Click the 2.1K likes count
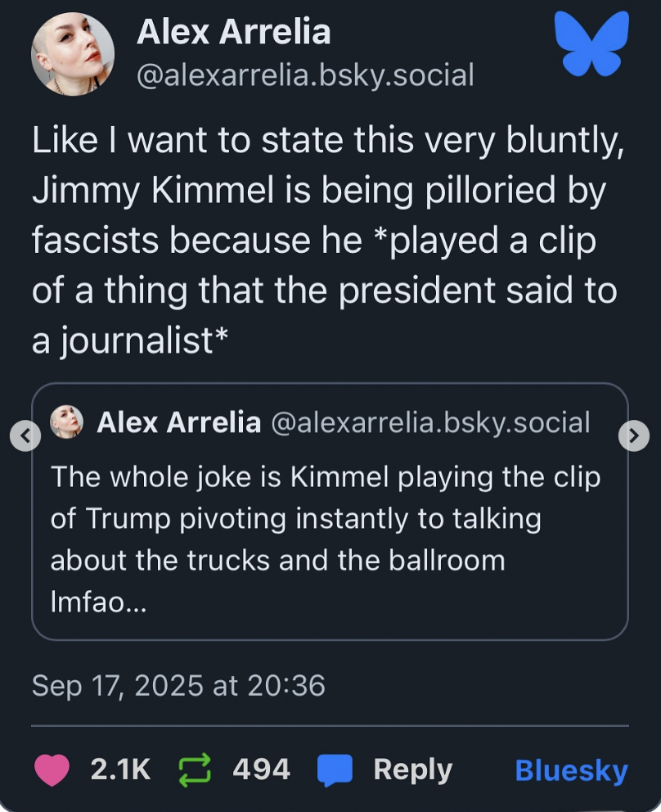 click(x=120, y=769)
